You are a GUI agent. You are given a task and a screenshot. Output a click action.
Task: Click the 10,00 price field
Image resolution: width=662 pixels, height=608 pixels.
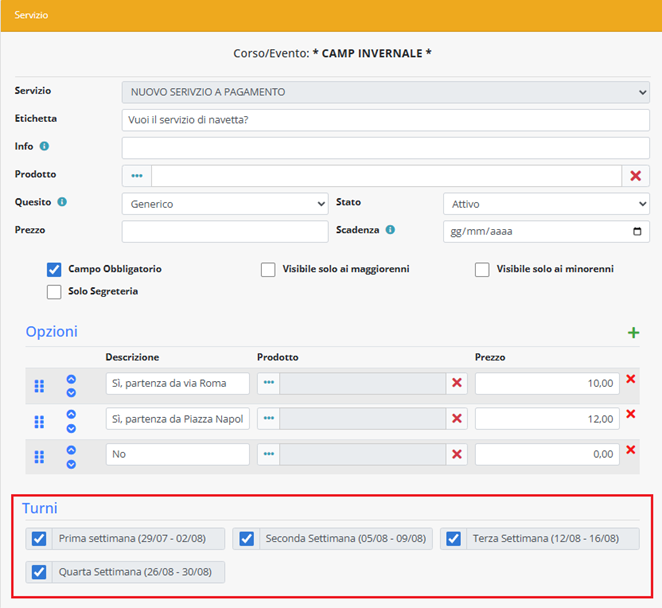[x=546, y=383]
